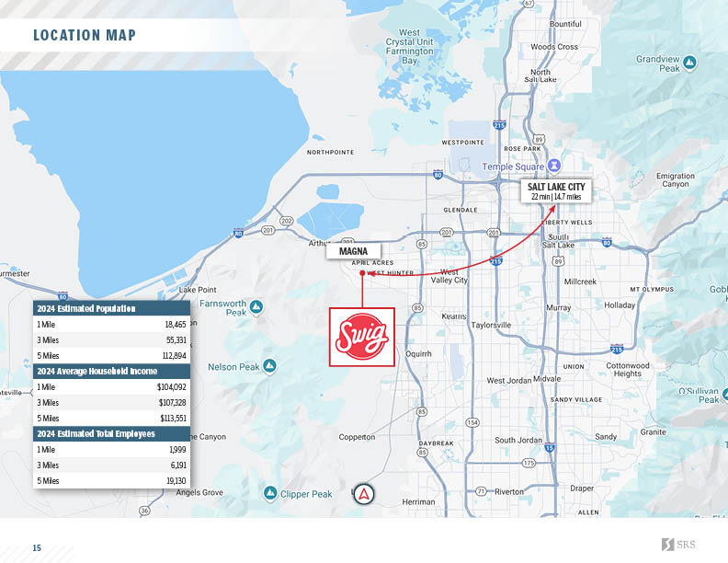The image size is (728, 563).
Task: Click the Clipper Peak mountain icon
Action: [x=270, y=494]
